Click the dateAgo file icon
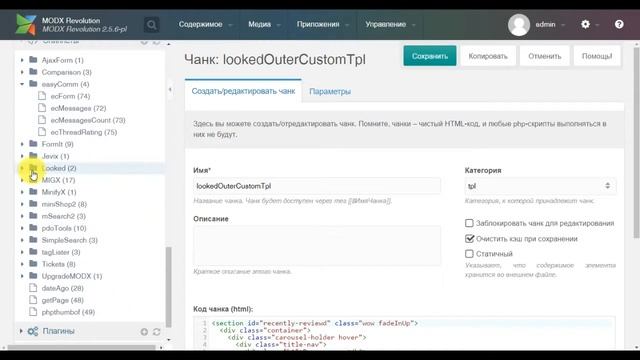 click(33, 288)
